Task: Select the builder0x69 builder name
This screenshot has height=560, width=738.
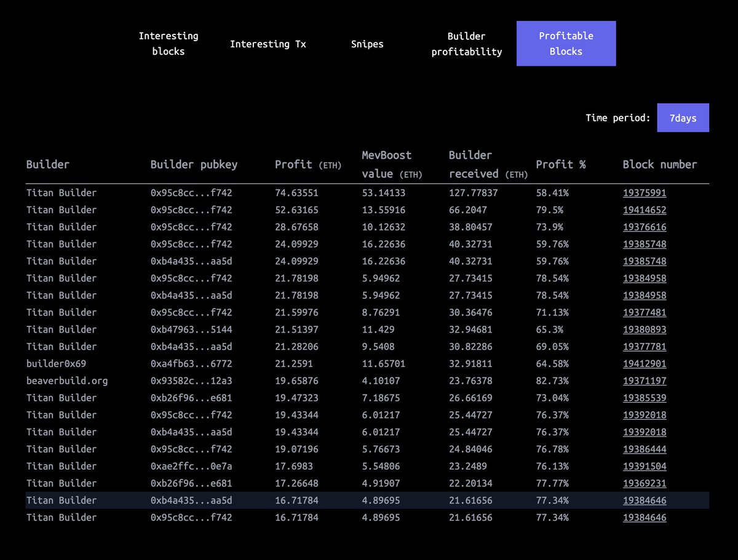Action: click(x=56, y=364)
